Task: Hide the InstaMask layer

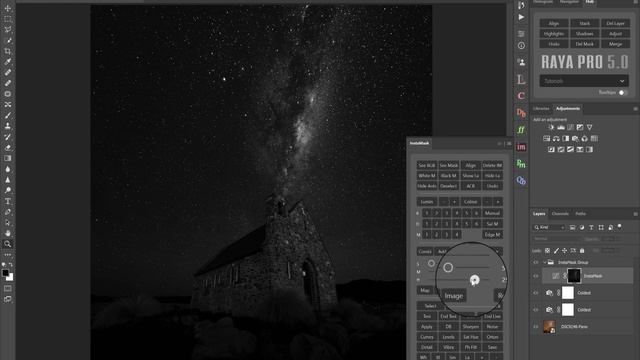Action: click(x=536, y=276)
